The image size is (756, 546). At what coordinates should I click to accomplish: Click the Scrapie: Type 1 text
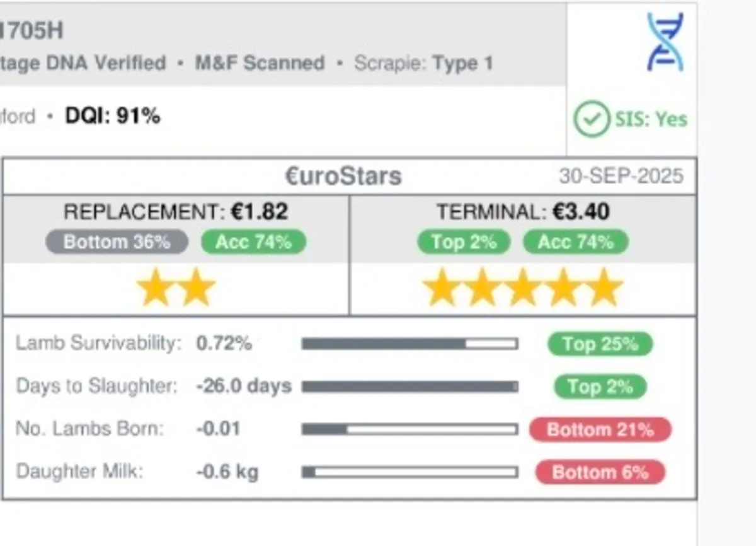click(423, 63)
